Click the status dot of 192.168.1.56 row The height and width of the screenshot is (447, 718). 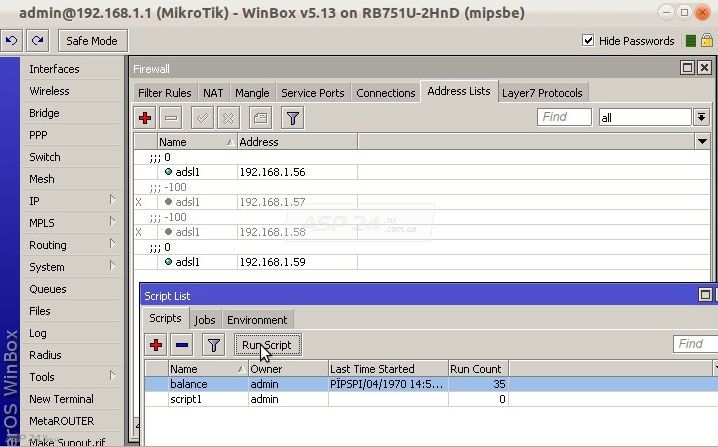[169, 172]
